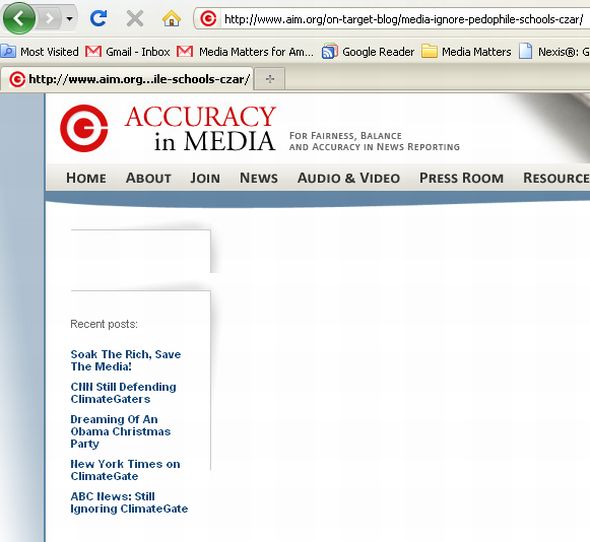Click the site favicon in the address bar
This screenshot has height=542, width=590.
208,18
